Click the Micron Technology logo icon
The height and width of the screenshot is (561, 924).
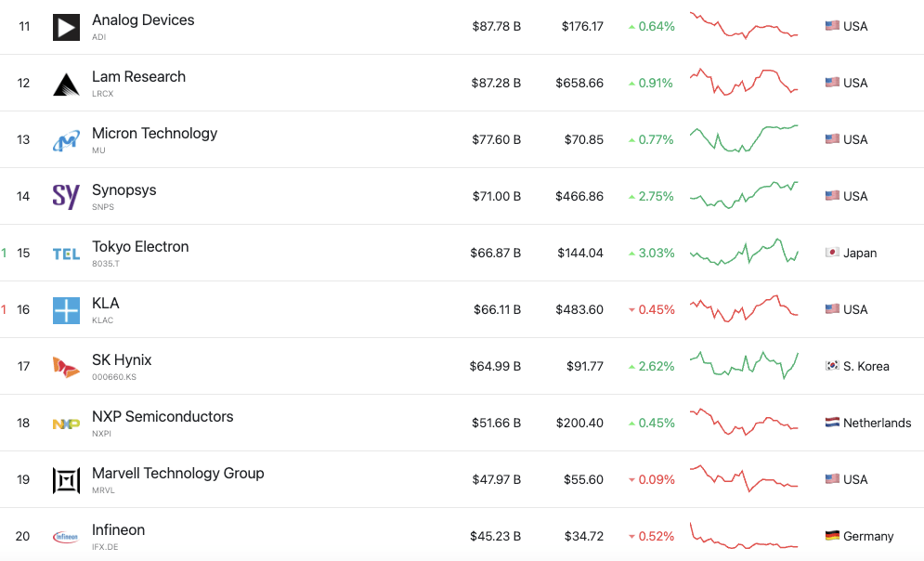66,140
